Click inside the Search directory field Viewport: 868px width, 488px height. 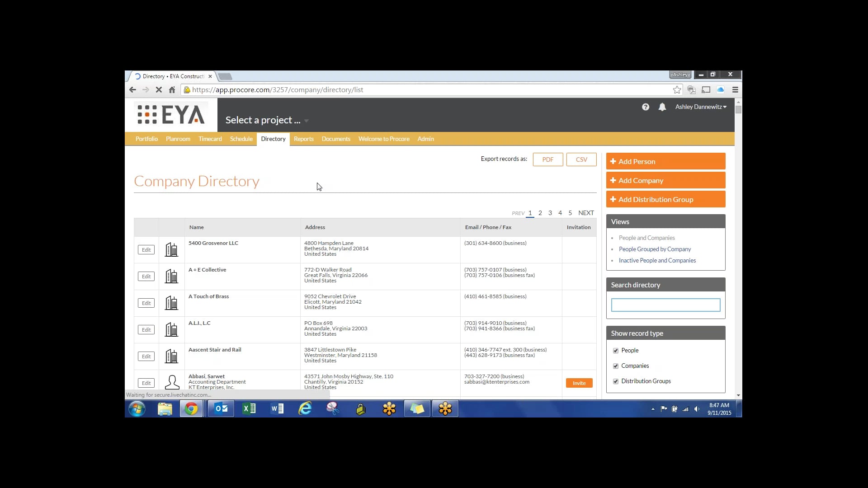(x=665, y=305)
